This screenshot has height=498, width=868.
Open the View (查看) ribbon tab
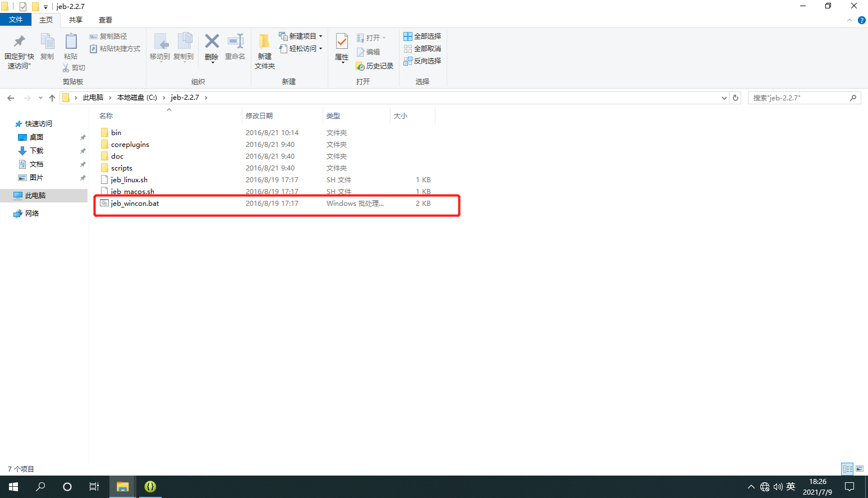point(105,20)
